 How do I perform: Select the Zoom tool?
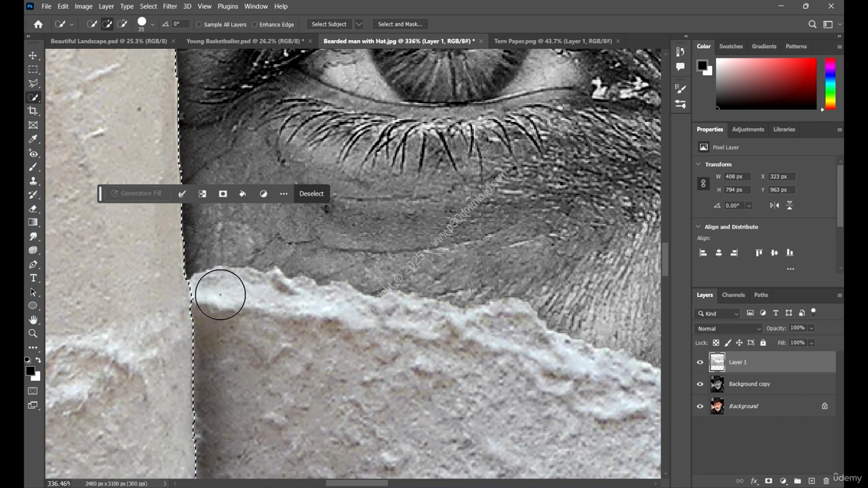(33, 333)
